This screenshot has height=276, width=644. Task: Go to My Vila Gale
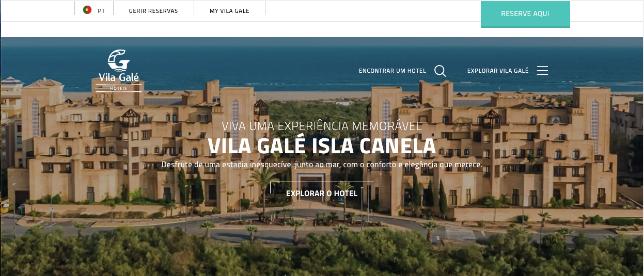click(229, 11)
